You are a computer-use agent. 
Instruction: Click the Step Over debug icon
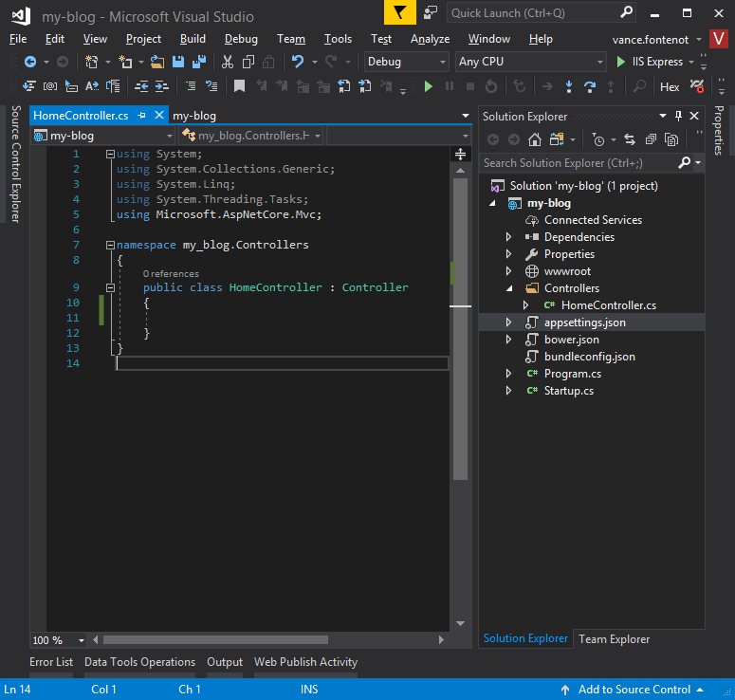[x=590, y=86]
